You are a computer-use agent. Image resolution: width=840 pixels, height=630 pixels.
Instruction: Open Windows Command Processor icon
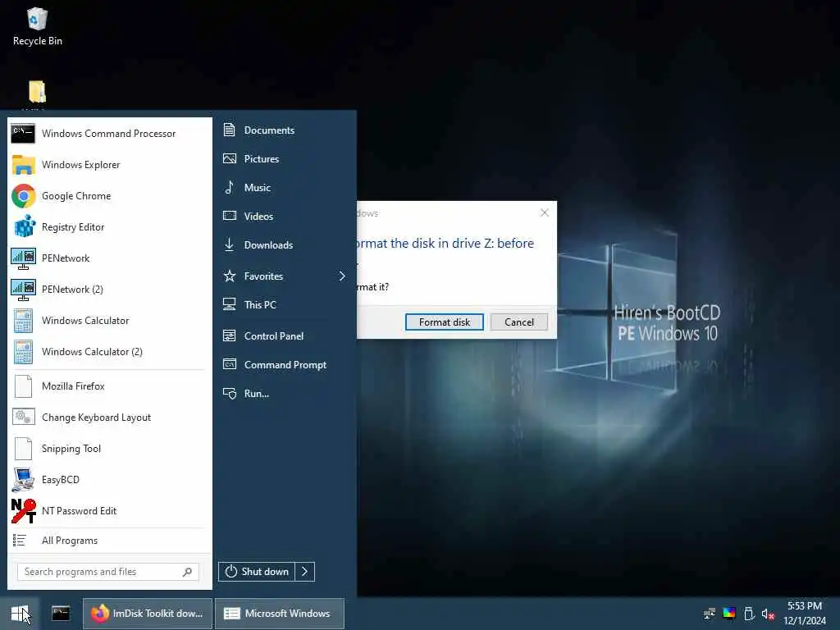pyautogui.click(x=23, y=134)
